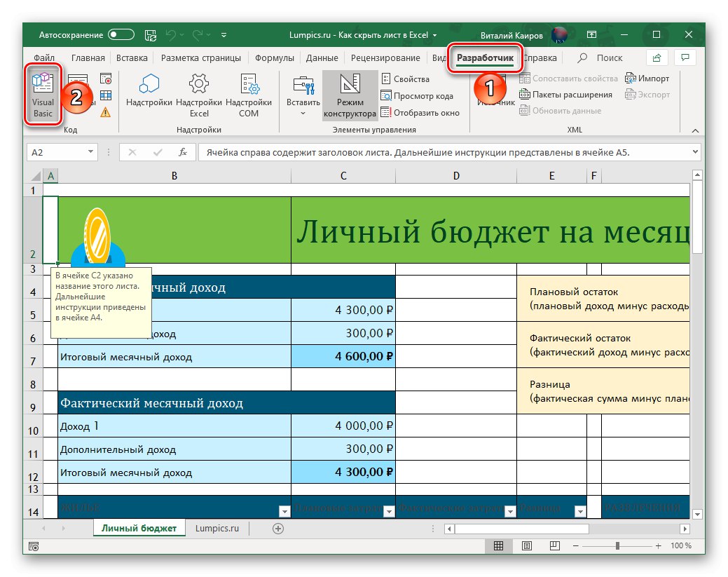Click the formula bar input
The height and width of the screenshot is (577, 728).
(x=420, y=151)
